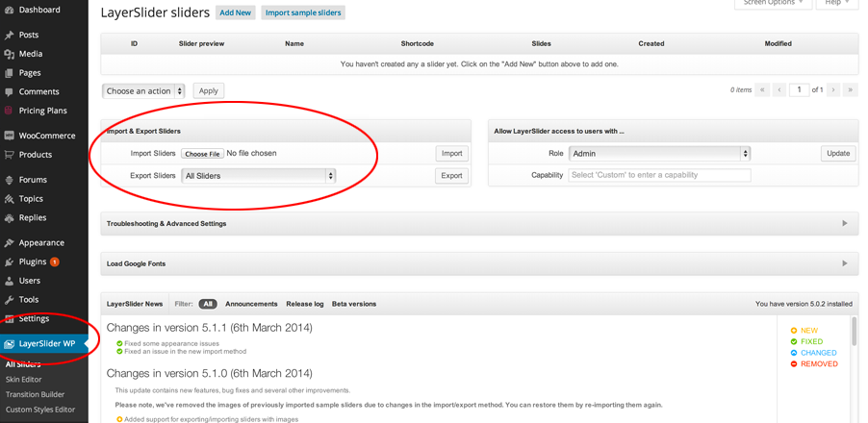The width and height of the screenshot is (868, 423).
Task: Click 'Changes in version 5.1.1' heading
Action: 209,328
